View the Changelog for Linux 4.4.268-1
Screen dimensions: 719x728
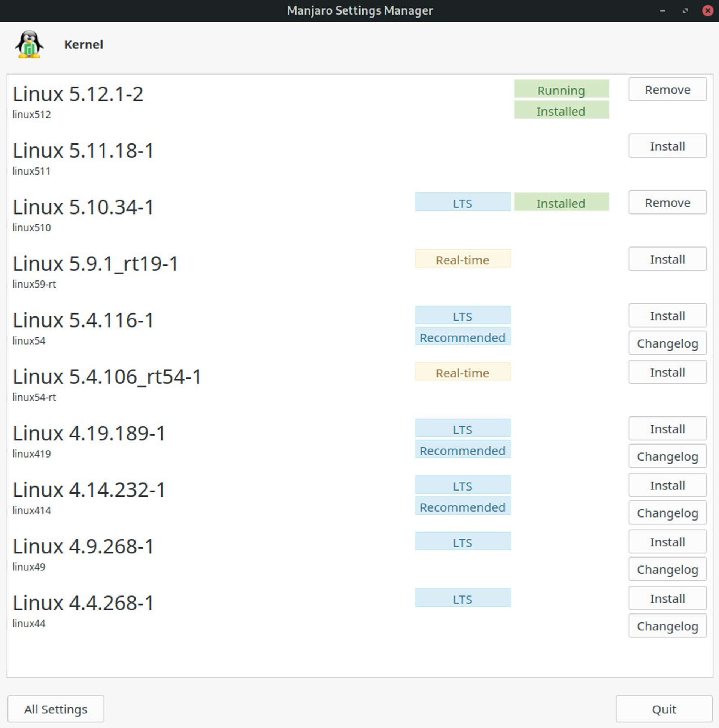click(667, 625)
